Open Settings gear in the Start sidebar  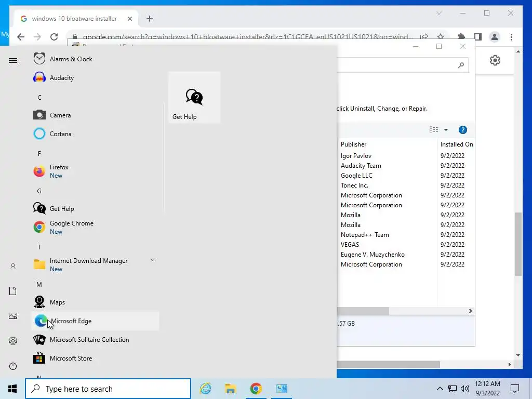(x=13, y=341)
